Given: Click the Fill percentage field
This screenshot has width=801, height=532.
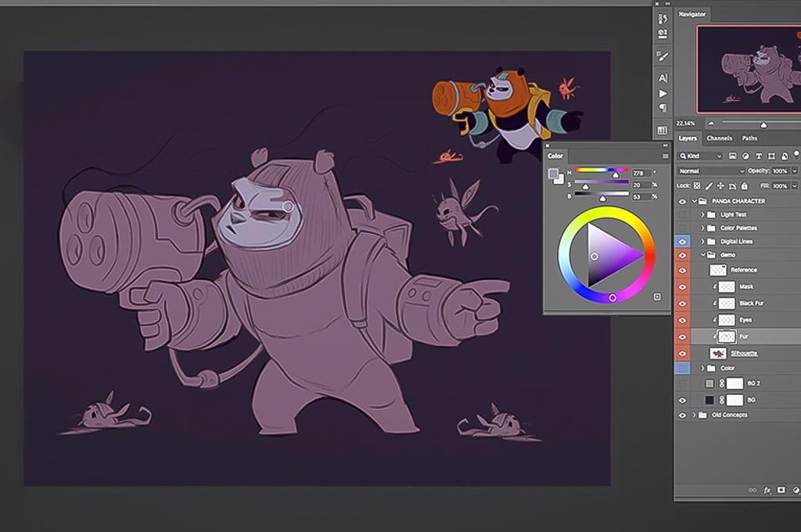Looking at the screenshot, I should [780, 186].
